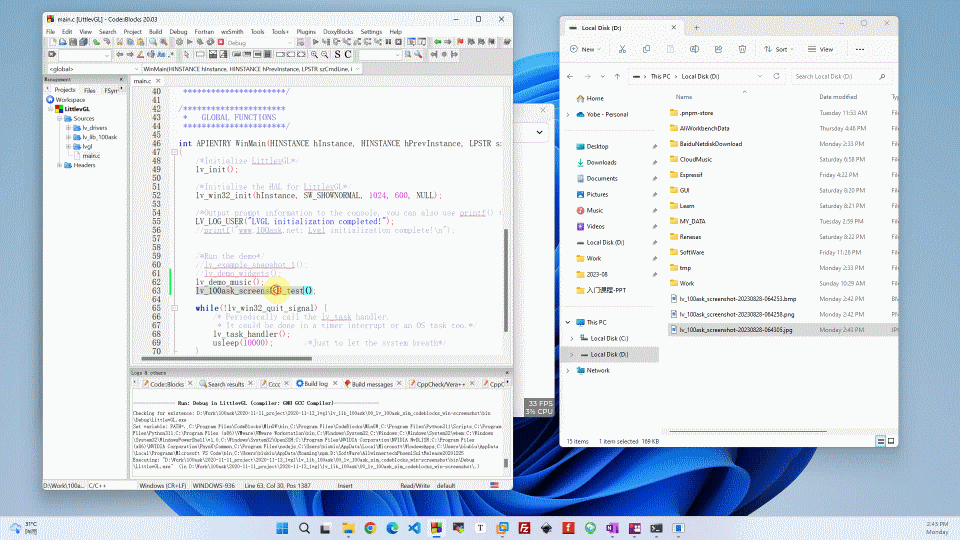The image size is (960, 540).
Task: Open the Sort dropdown in File Explorer
Action: point(779,49)
